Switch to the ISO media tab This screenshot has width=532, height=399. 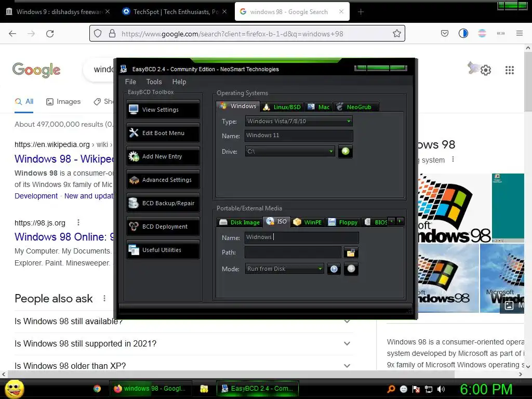pos(277,221)
